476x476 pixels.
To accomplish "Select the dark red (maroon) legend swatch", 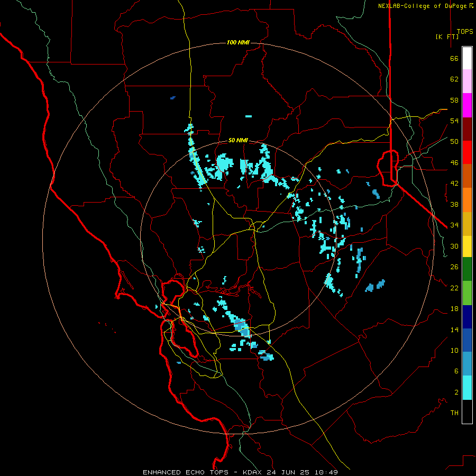I will (x=467, y=130).
